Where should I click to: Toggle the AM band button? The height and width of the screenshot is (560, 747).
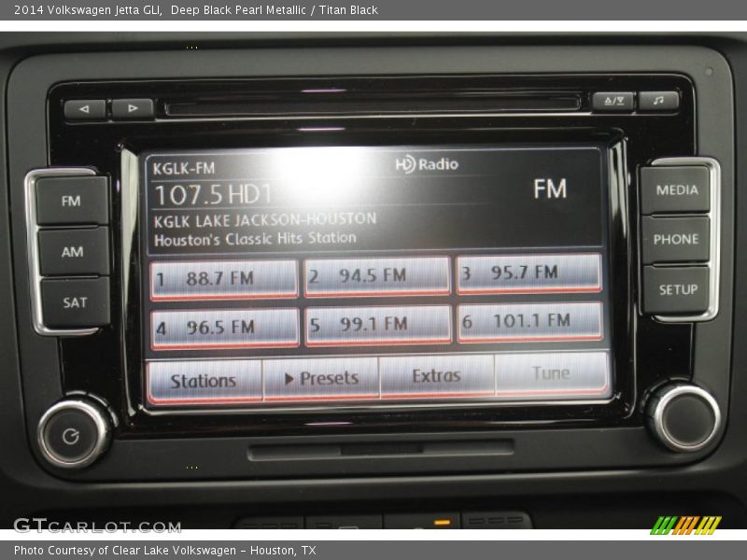(x=72, y=250)
